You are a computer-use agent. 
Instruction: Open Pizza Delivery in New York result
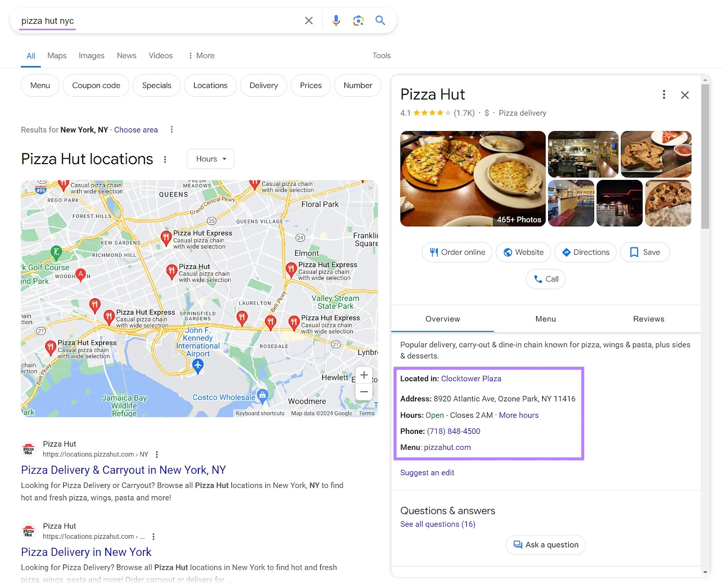(x=86, y=552)
